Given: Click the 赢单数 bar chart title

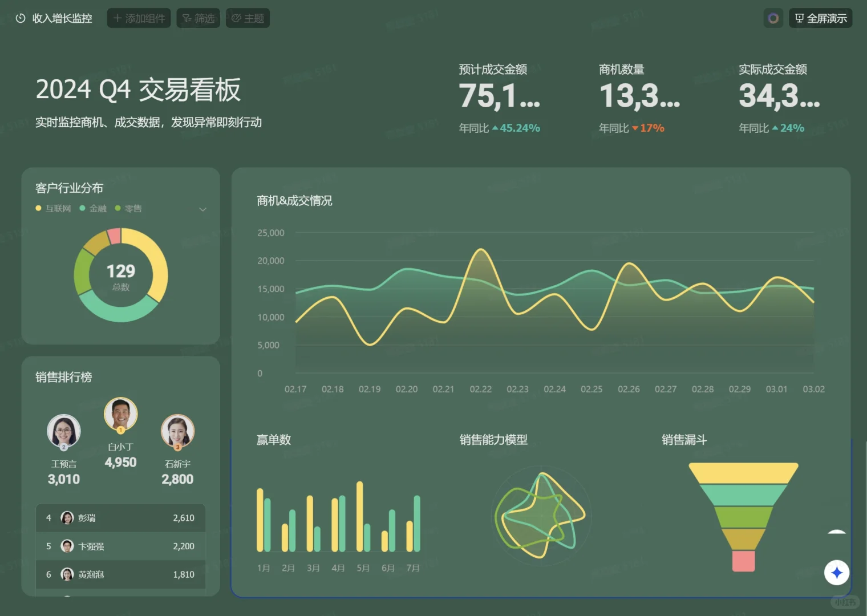Looking at the screenshot, I should [274, 440].
